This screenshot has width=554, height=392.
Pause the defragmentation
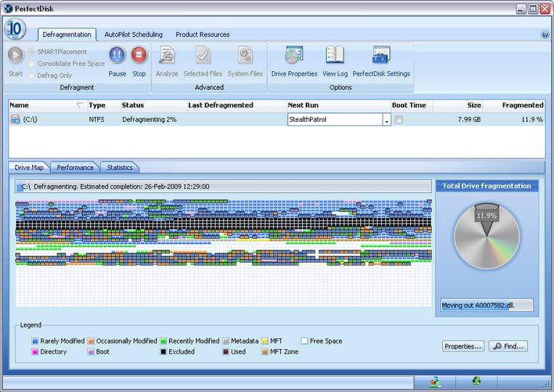[117, 55]
